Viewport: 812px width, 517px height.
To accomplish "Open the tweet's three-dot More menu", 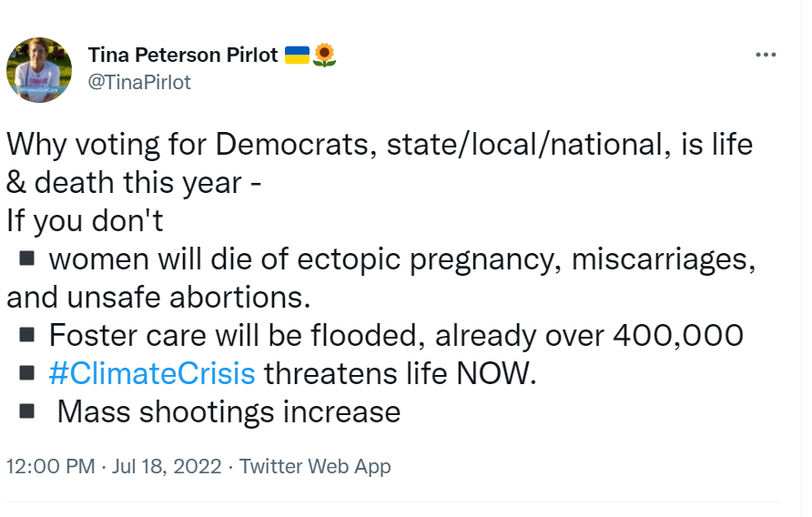I will pyautogui.click(x=766, y=55).
